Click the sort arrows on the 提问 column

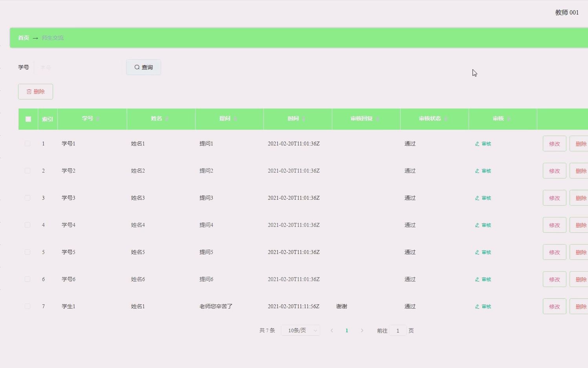(235, 118)
